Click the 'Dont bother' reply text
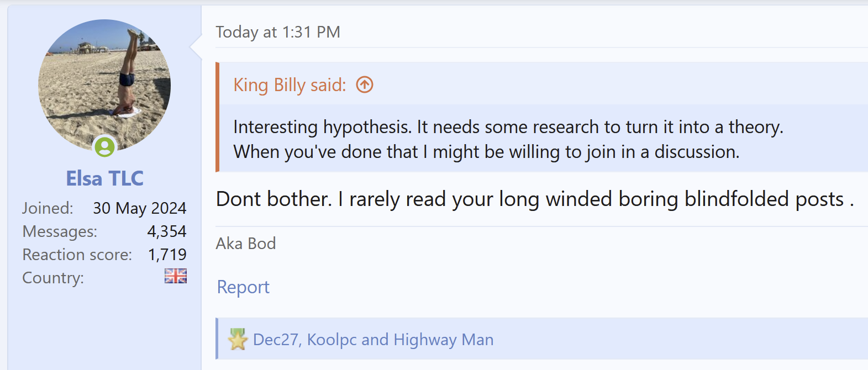868x370 pixels. [x=534, y=199]
